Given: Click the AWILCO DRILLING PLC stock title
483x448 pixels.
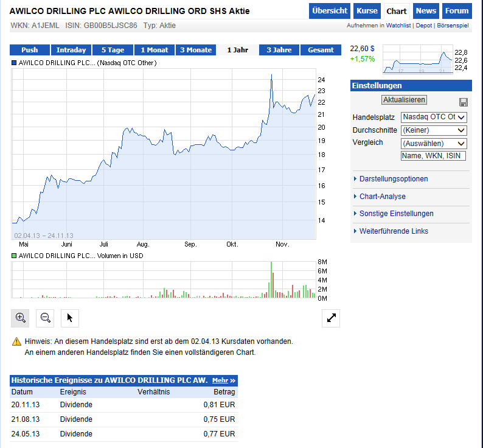Looking at the screenshot, I should [130, 11].
